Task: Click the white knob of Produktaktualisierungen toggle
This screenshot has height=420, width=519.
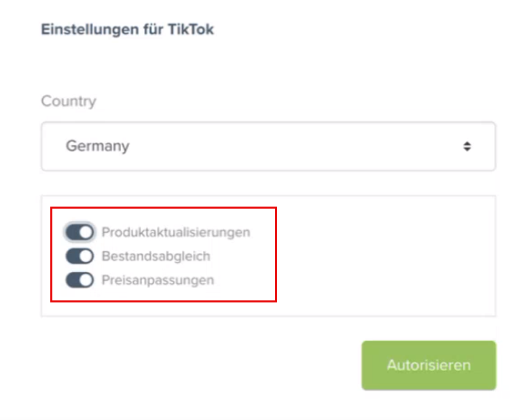Action: 86,232
